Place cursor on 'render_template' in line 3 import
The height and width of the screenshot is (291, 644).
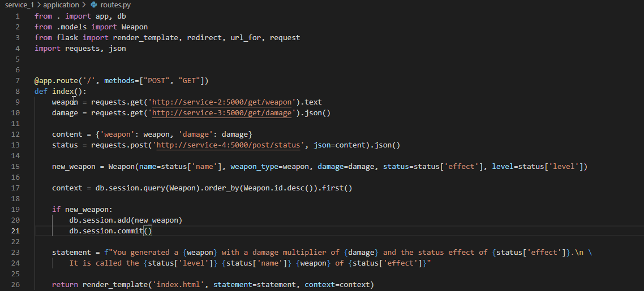145,38
